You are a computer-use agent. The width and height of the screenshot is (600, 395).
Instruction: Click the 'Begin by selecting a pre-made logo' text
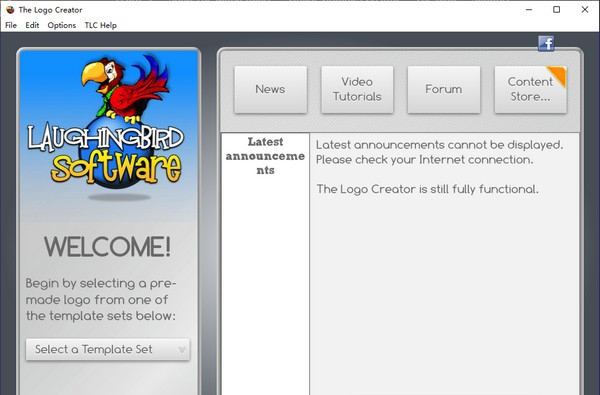[x=101, y=300]
